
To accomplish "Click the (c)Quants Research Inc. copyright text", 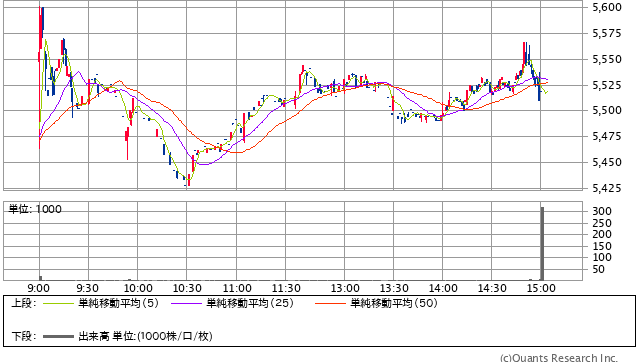I will tap(559, 358).
